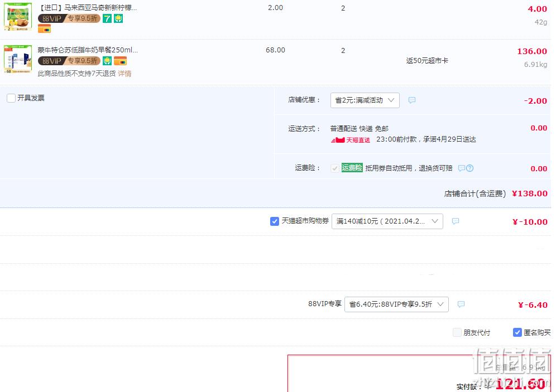Click the comment icon beside the 店铺优惠 dropdown
556x392 pixels.
(x=411, y=100)
